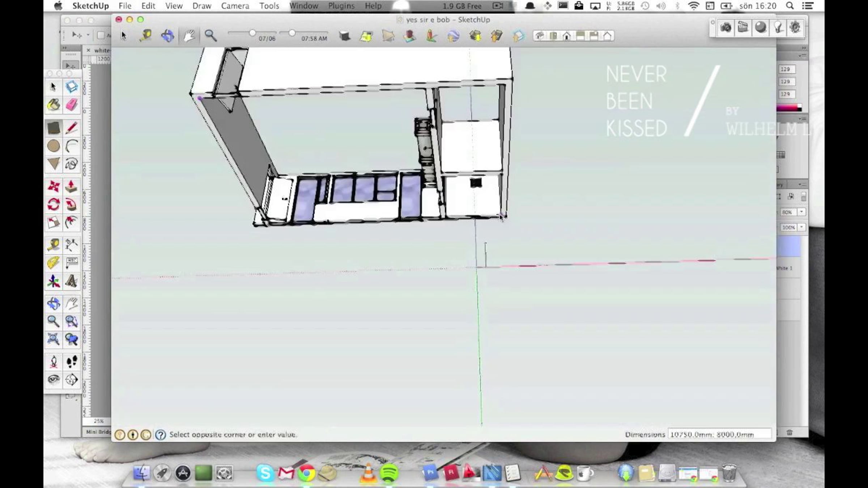Click the Instructor help question mark button
Screen dimensions: 868x488
click(x=160, y=435)
